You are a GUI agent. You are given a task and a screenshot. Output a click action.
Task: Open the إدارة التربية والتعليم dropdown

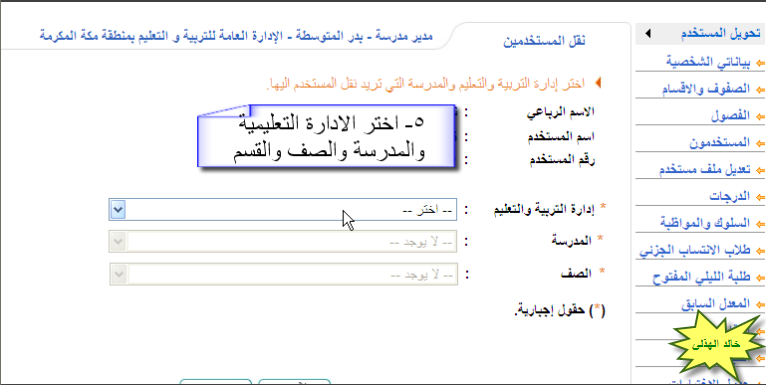[x=283, y=210]
